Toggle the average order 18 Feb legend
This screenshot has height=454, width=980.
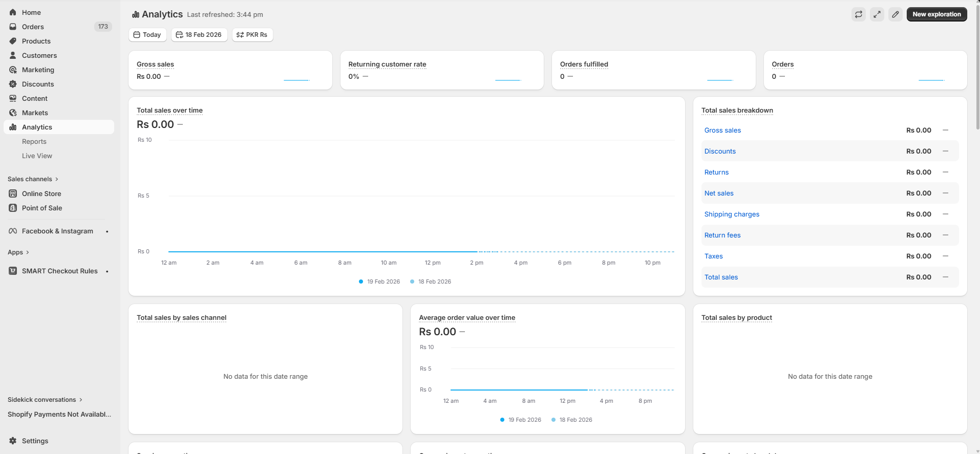pyautogui.click(x=572, y=420)
